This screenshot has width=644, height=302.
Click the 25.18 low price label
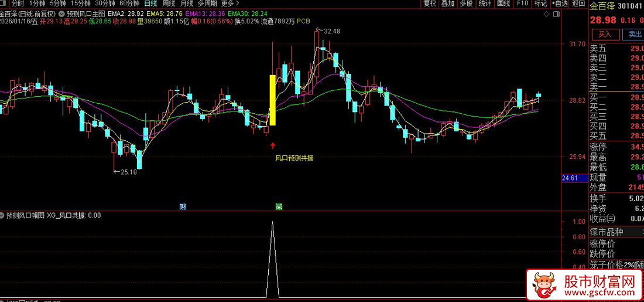click(x=128, y=172)
